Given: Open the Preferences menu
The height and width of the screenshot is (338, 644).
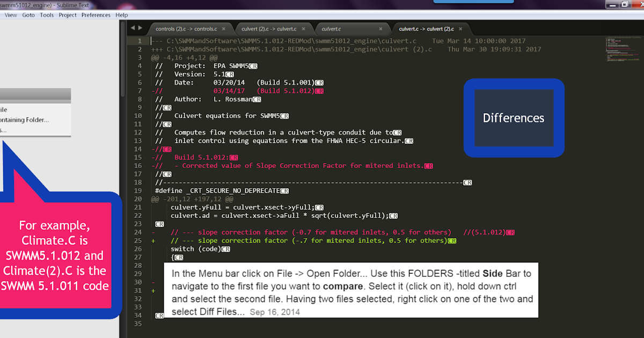Looking at the screenshot, I should 96,15.
